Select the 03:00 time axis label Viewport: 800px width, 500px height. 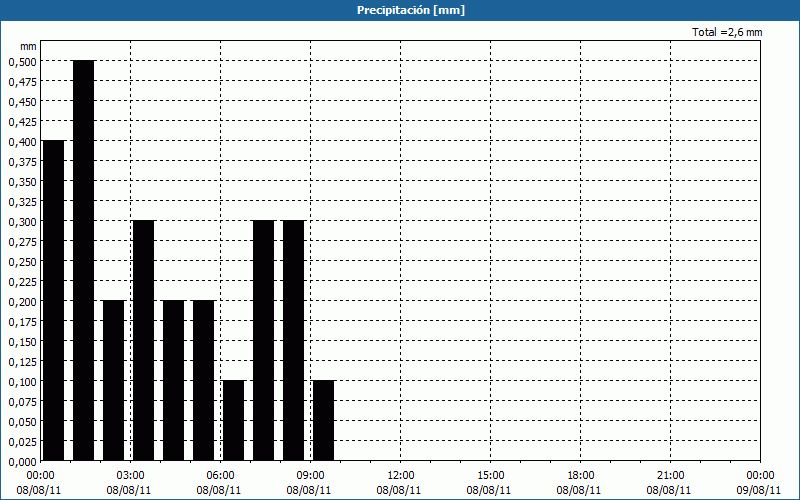(130, 476)
